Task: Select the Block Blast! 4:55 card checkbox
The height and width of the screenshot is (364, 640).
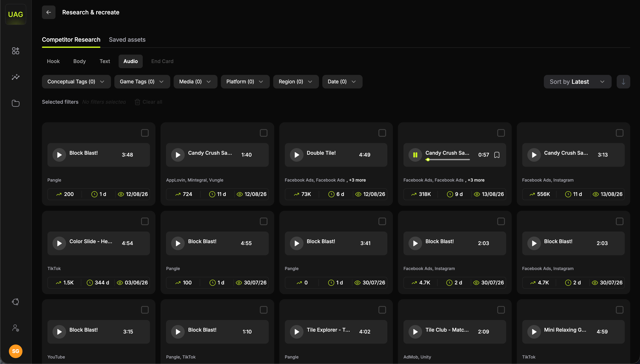Action: pos(264,222)
